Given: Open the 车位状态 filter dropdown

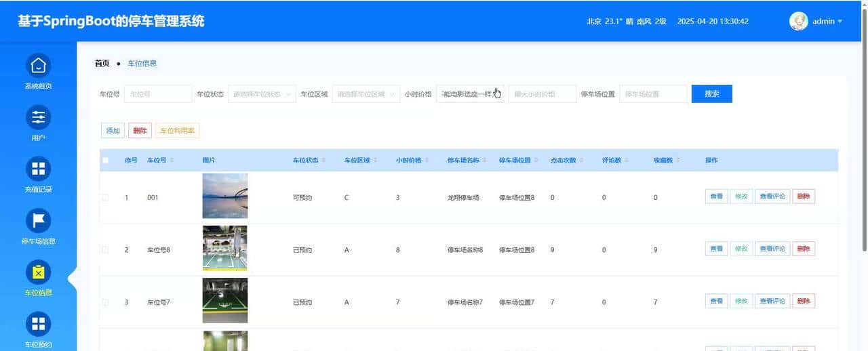Looking at the screenshot, I should pyautogui.click(x=262, y=94).
